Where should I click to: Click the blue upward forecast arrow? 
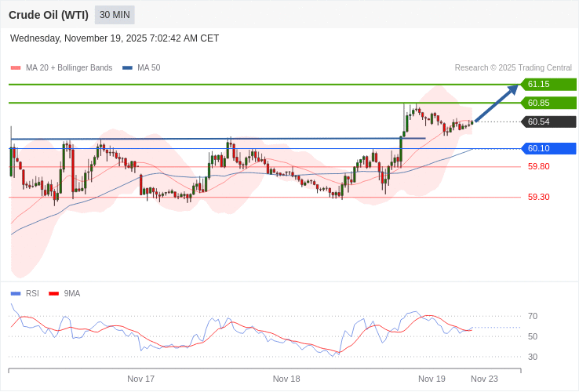497,103
